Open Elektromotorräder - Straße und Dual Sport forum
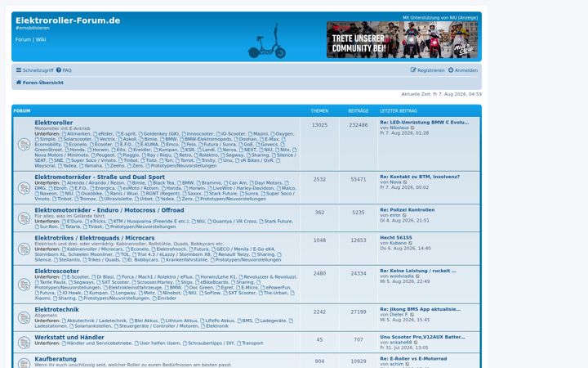 [x=100, y=177]
